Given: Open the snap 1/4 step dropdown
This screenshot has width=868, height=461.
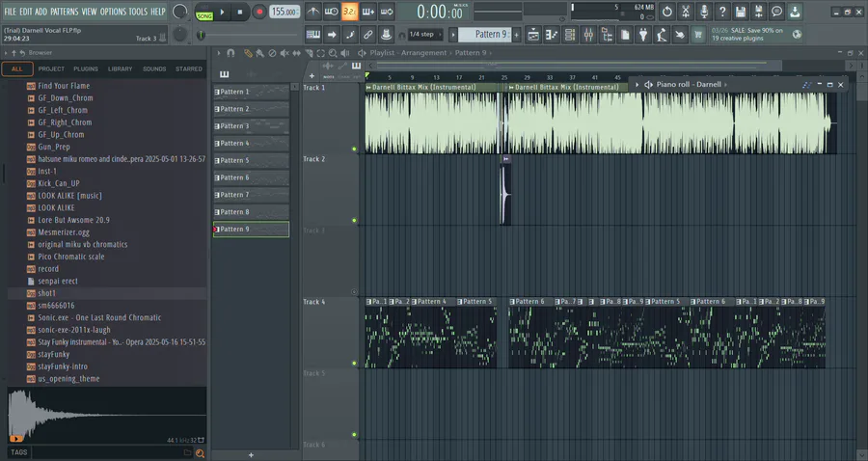Looking at the screenshot, I should coord(425,35).
